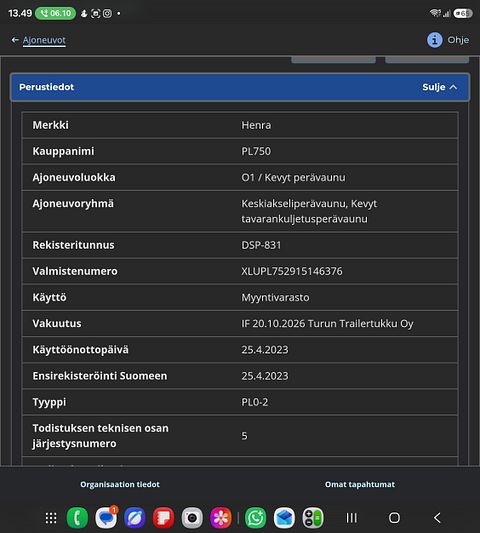Launch the Samsung Internet browser icon
480x533 pixels.
click(135, 518)
